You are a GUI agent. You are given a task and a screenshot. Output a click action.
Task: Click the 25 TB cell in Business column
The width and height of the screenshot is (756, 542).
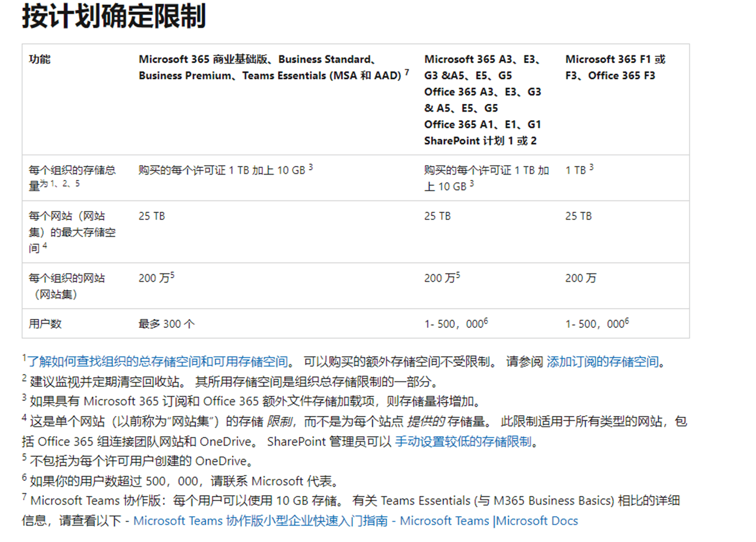click(x=152, y=216)
